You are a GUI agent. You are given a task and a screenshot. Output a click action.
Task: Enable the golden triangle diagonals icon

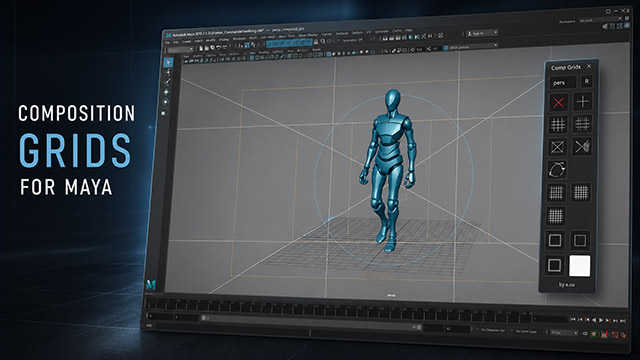(x=582, y=147)
